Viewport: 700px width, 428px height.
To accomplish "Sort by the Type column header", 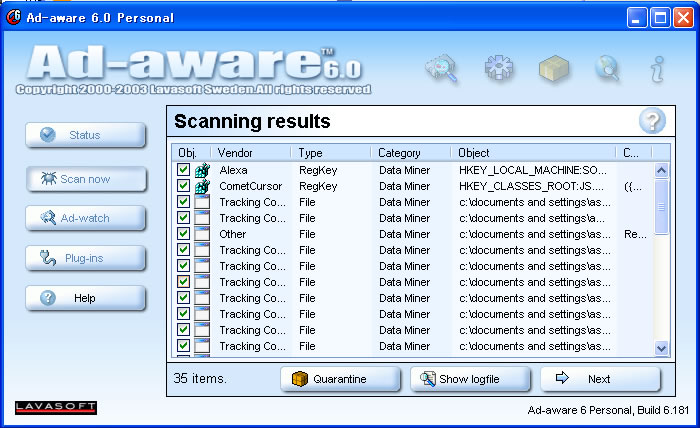I will [x=331, y=153].
